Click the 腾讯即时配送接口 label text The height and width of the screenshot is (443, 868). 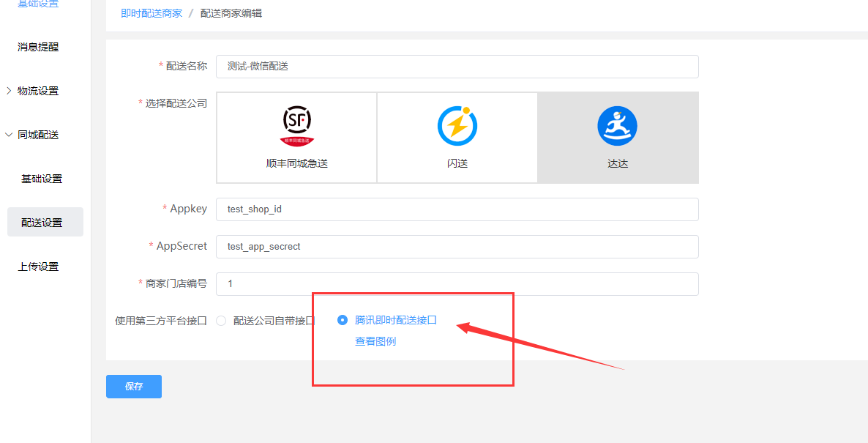[x=396, y=320]
